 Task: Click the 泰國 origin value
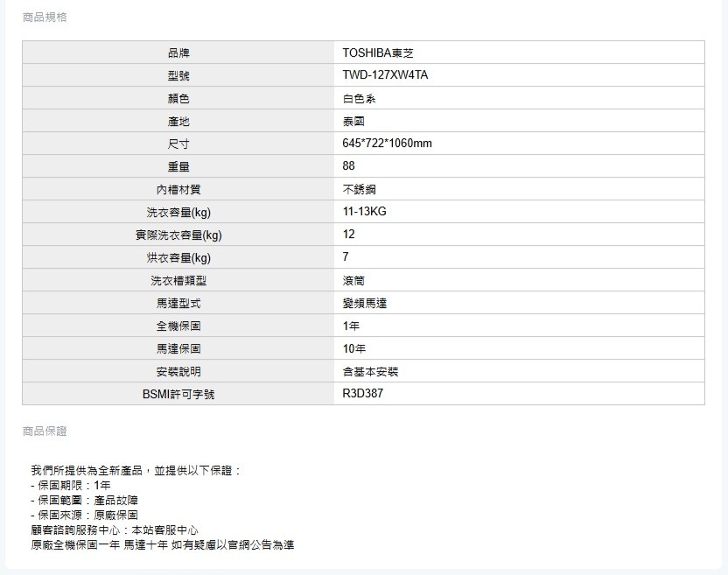tap(353, 122)
